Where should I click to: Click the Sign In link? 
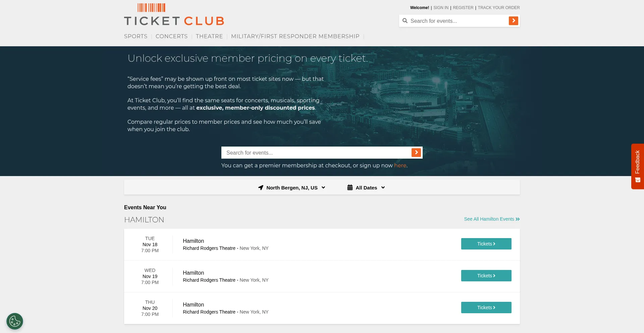coord(441,8)
